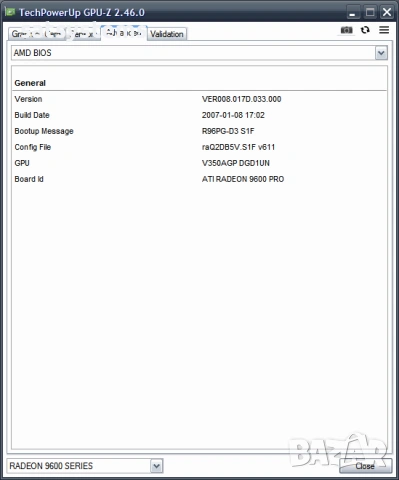This screenshot has width=399, height=480.
Task: Select value 2007-01-08 17:02
Action: pos(233,115)
